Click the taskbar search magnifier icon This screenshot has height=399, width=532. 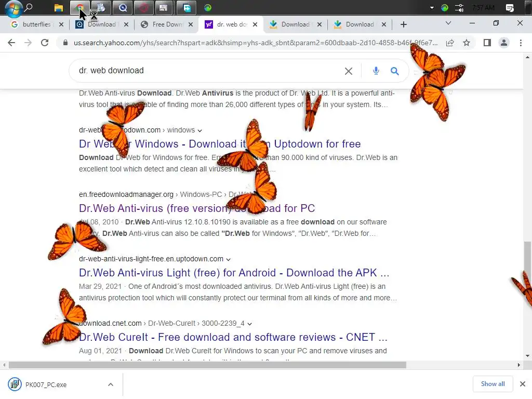29,7
